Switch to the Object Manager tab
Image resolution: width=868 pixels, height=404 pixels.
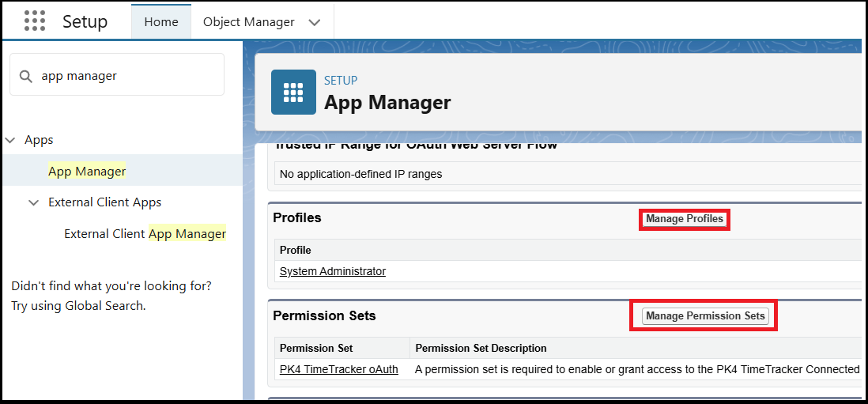248,22
